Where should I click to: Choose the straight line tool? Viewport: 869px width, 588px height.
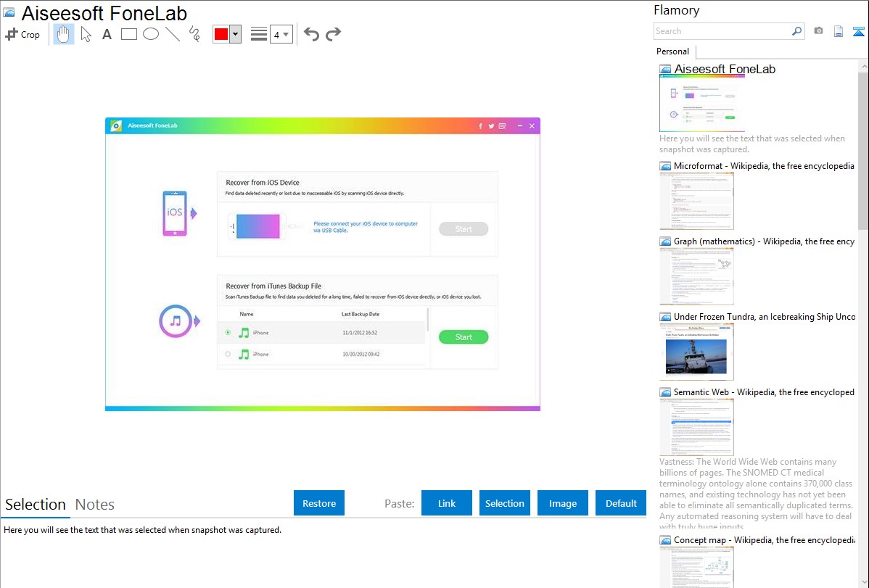point(173,34)
